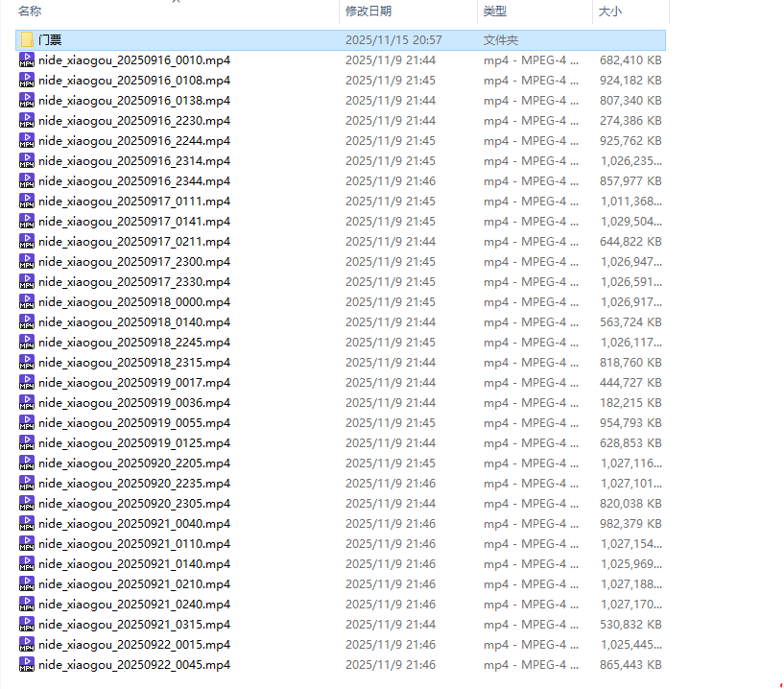This screenshot has height=689, width=784.
Task: Select file nide_xiaogou_20250921_0040.mp4 by name
Action: (x=134, y=524)
